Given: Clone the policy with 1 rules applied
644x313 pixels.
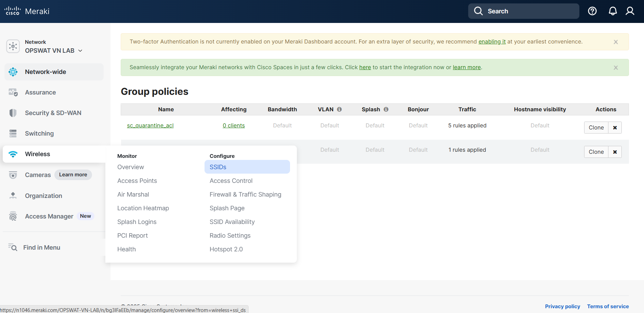Looking at the screenshot, I should coord(596,152).
